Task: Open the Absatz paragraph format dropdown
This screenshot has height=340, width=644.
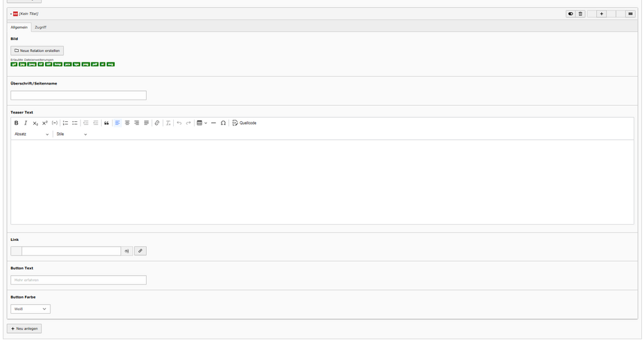Action: coord(32,134)
